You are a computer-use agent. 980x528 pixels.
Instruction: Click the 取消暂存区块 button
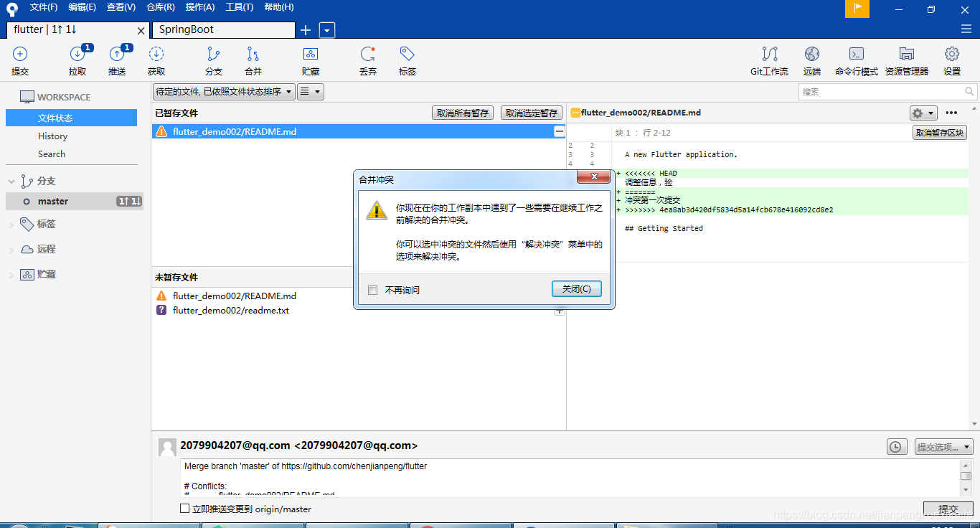pyautogui.click(x=940, y=133)
